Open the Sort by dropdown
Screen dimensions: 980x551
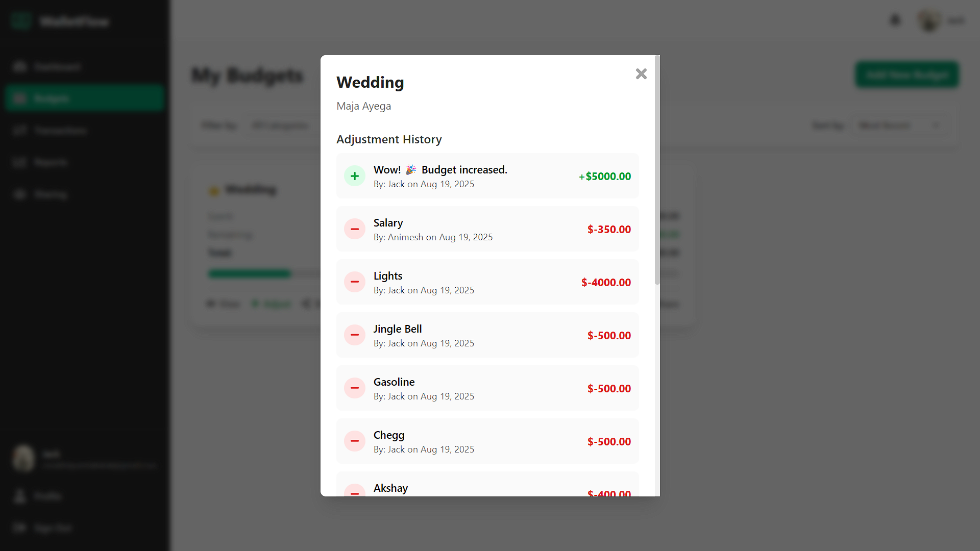point(900,126)
